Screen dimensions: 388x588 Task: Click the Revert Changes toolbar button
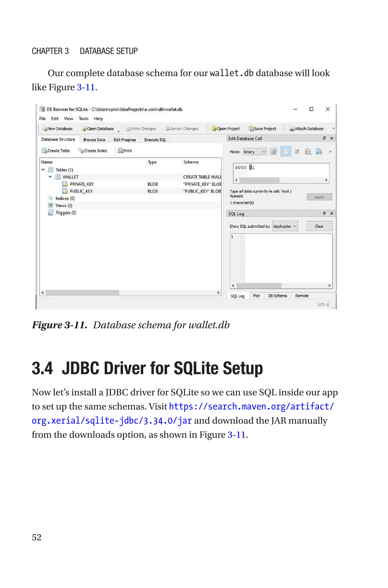point(182,129)
